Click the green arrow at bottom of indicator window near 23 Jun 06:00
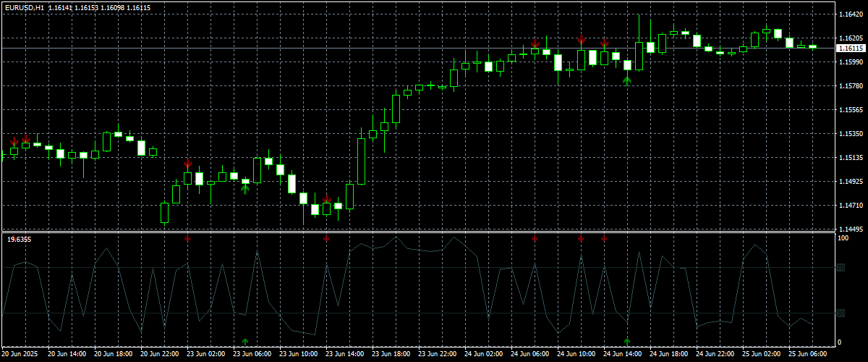Viewport: 868px width, 362px height. [x=245, y=340]
